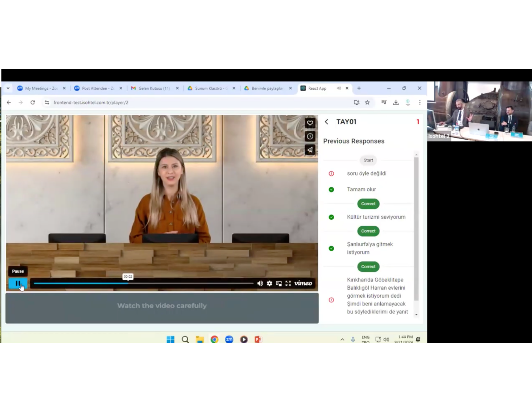
Task: Pause the playing video
Action: [x=18, y=283]
